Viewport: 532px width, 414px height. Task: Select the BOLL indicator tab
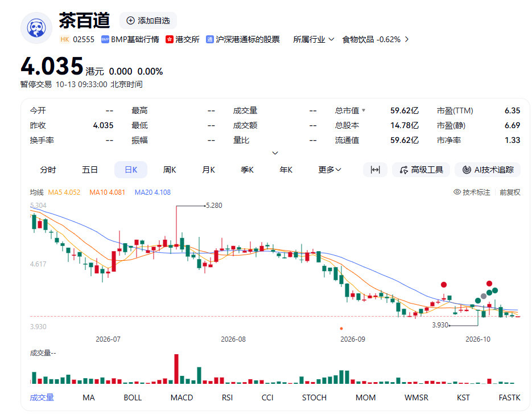coord(133,397)
